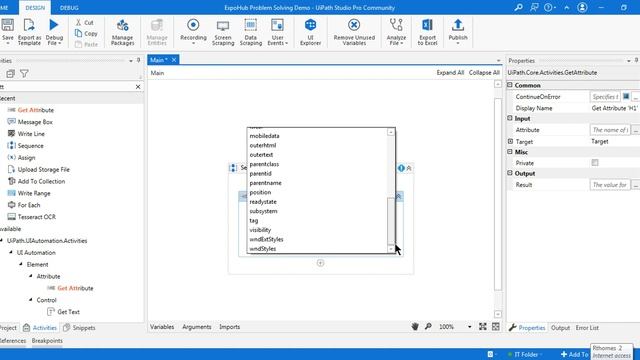
Task: Open the Arguments panel
Action: pos(197,327)
